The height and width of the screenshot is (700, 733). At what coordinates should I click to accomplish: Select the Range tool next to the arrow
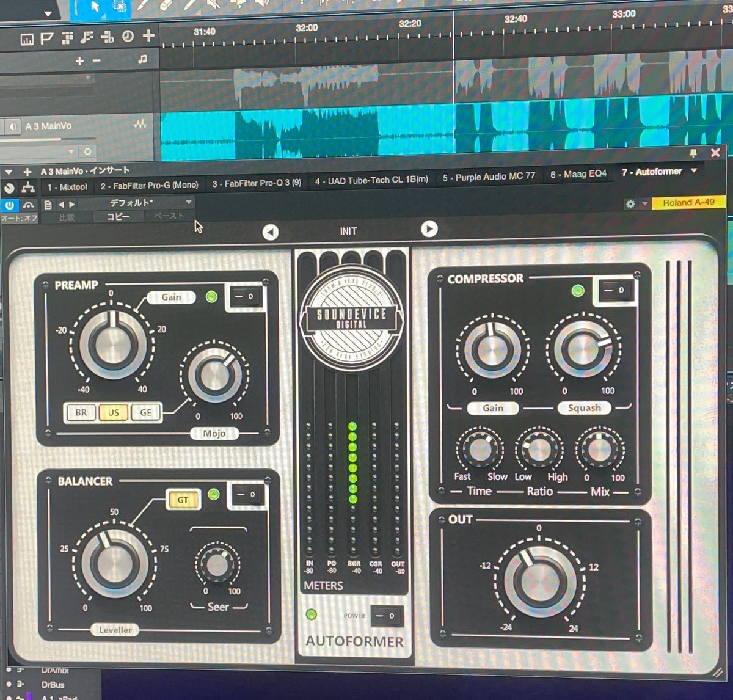120,6
